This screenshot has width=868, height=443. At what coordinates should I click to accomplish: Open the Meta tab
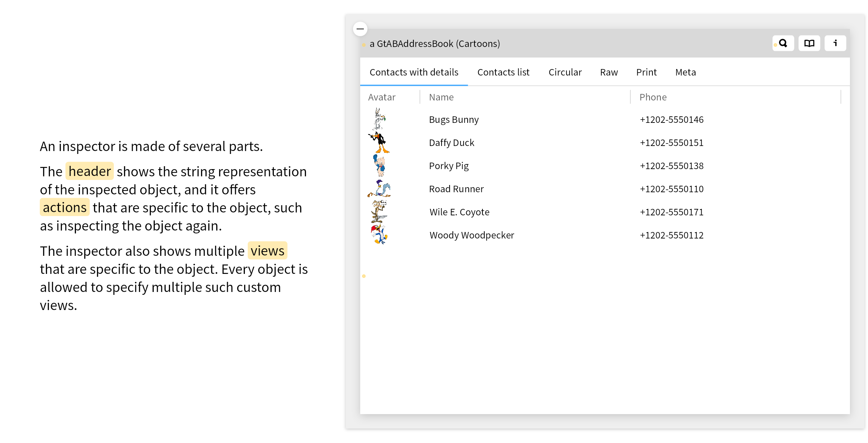pos(685,72)
